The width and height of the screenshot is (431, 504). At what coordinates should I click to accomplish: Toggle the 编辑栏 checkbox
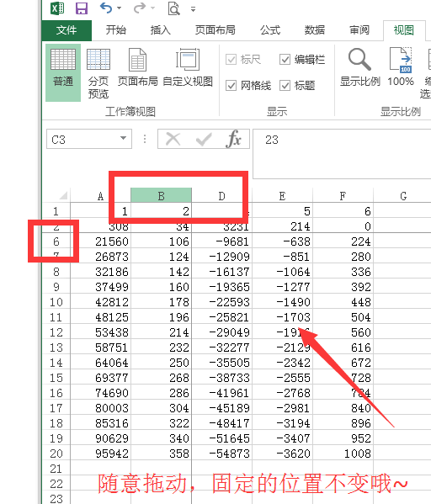pyautogui.click(x=285, y=60)
